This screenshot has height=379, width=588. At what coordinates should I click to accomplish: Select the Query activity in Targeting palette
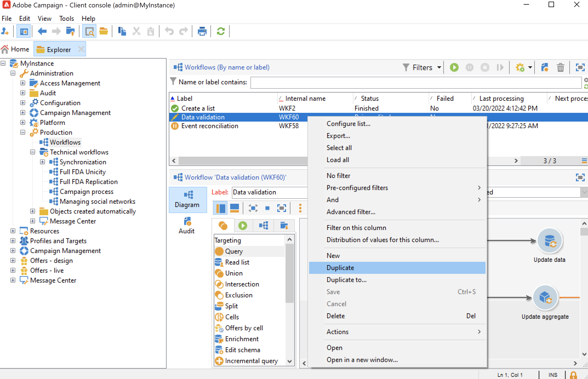point(233,251)
